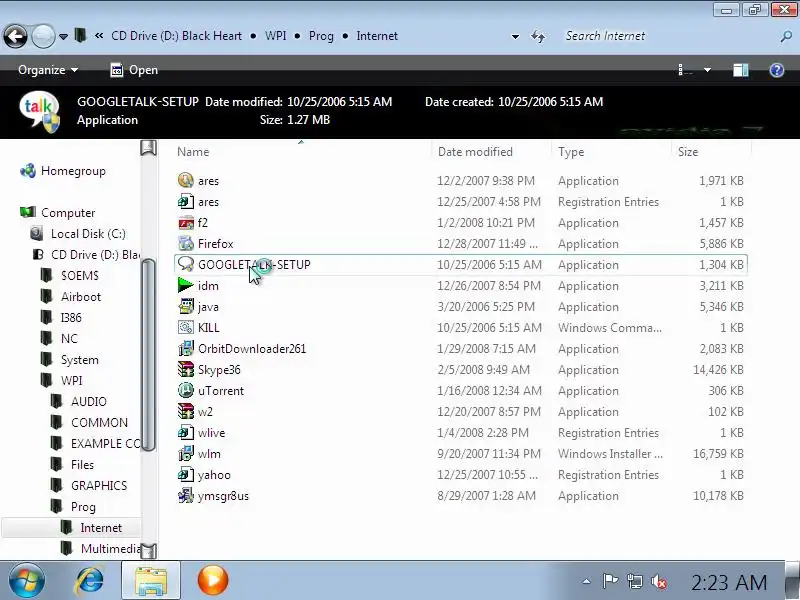Select the OrbitDownloader261 icon
This screenshot has height=600, width=800.
[x=186, y=348]
